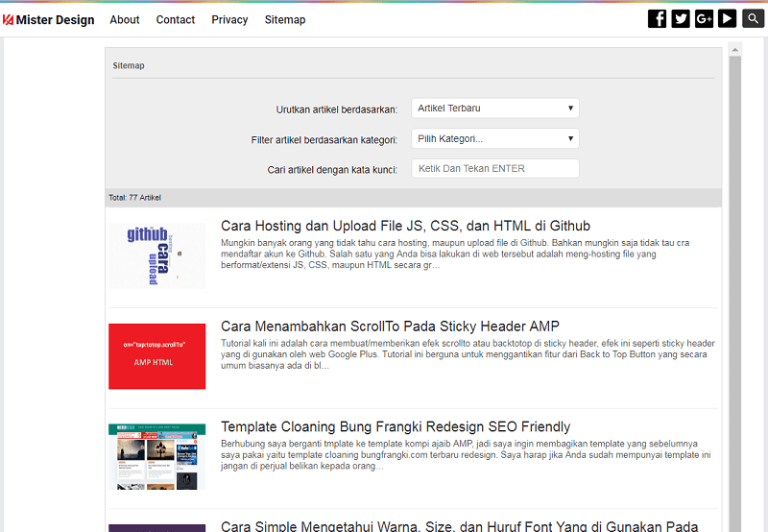Click the ScrollTo article excerpt text
This screenshot has width=768, height=532.
pyautogui.click(x=468, y=354)
